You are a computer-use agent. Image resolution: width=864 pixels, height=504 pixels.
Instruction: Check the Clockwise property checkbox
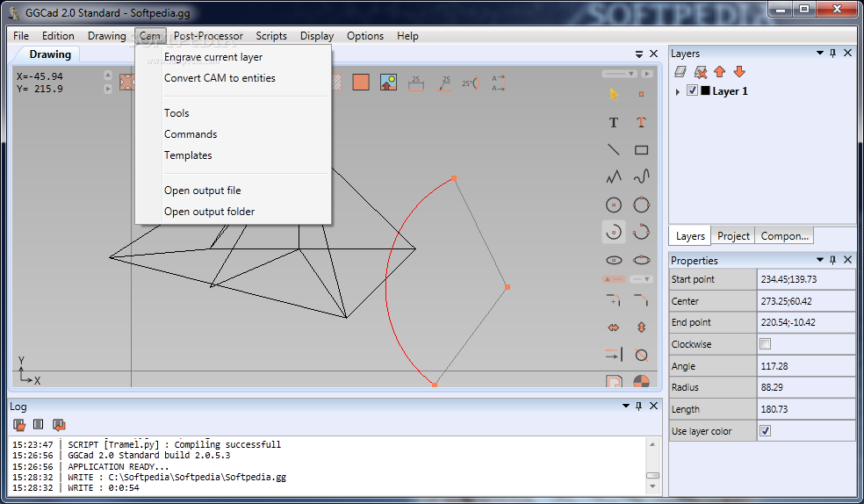point(766,344)
